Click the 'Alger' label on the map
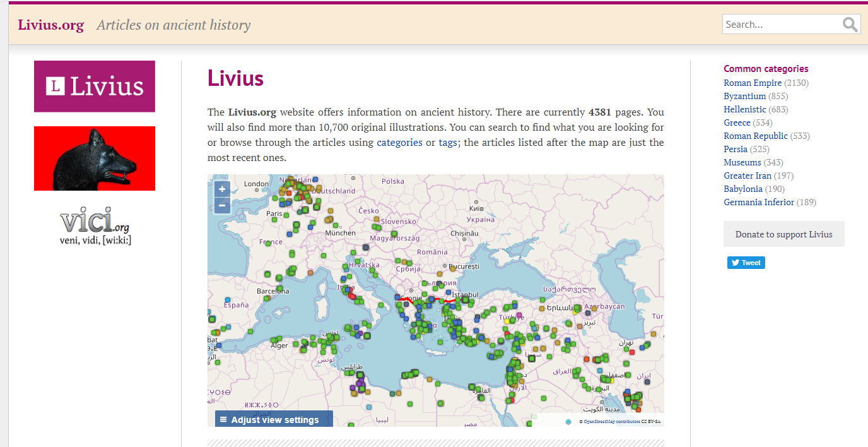This screenshot has height=447, width=868. coord(279,345)
